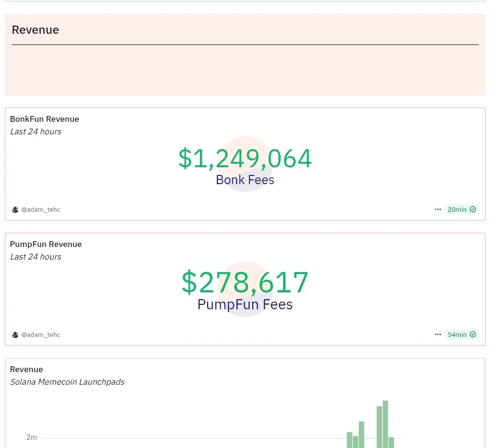Click the Revenue section heading
Image resolution: width=496 pixels, height=448 pixels.
coord(35,30)
